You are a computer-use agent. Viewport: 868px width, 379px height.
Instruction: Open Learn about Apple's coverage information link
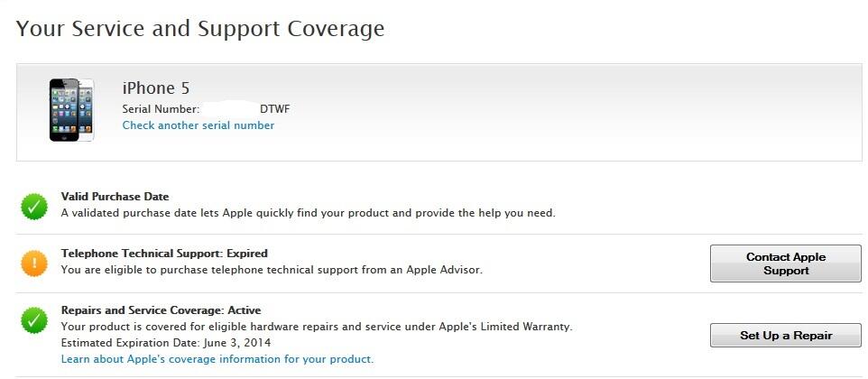tap(217, 359)
